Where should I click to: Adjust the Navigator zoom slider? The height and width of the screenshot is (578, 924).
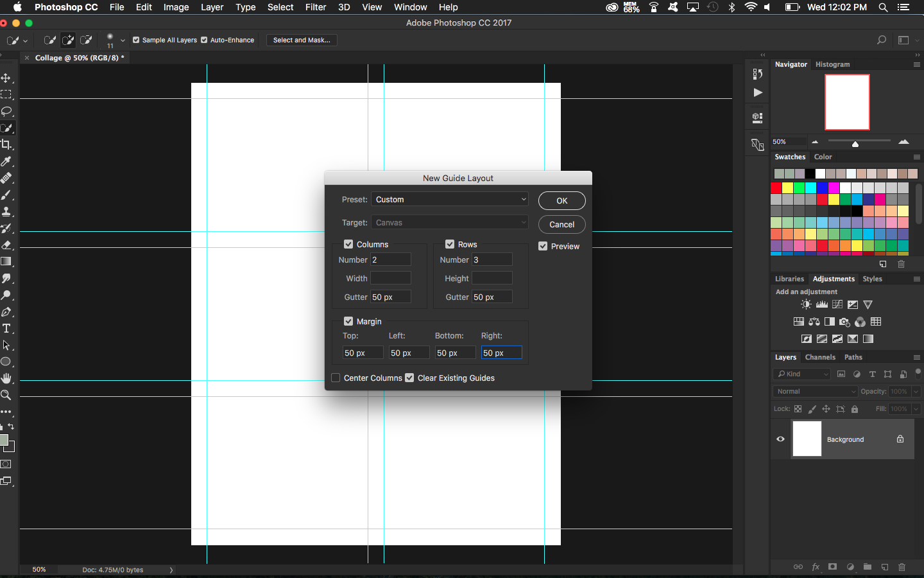855,144
